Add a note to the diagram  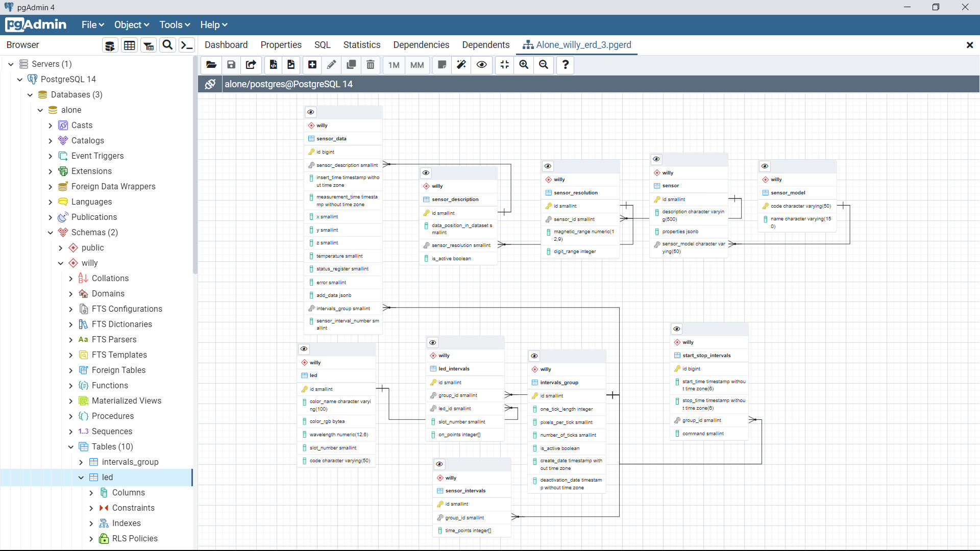pyautogui.click(x=442, y=65)
